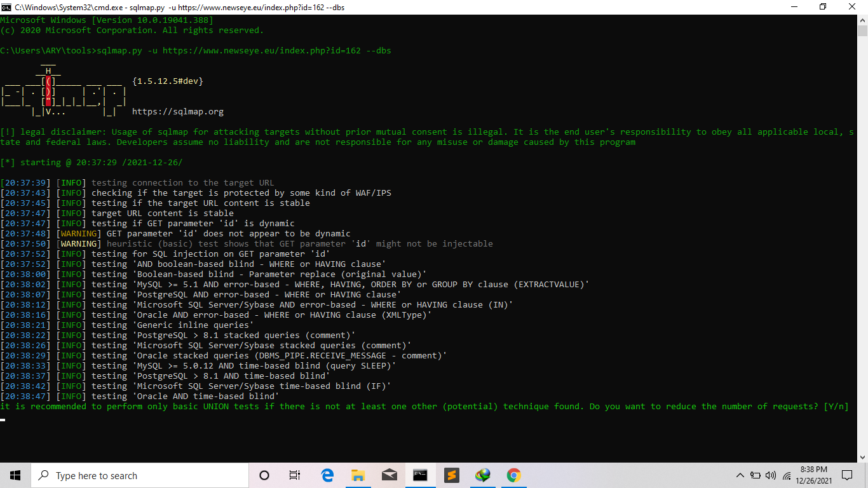
Task: Click 'target URL content is stable' line
Action: tap(117, 213)
